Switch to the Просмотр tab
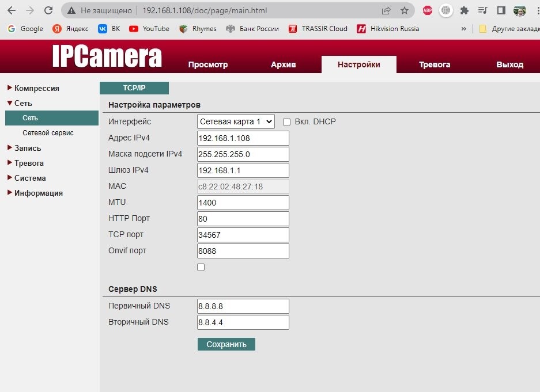This screenshot has height=392, width=540. coord(208,64)
